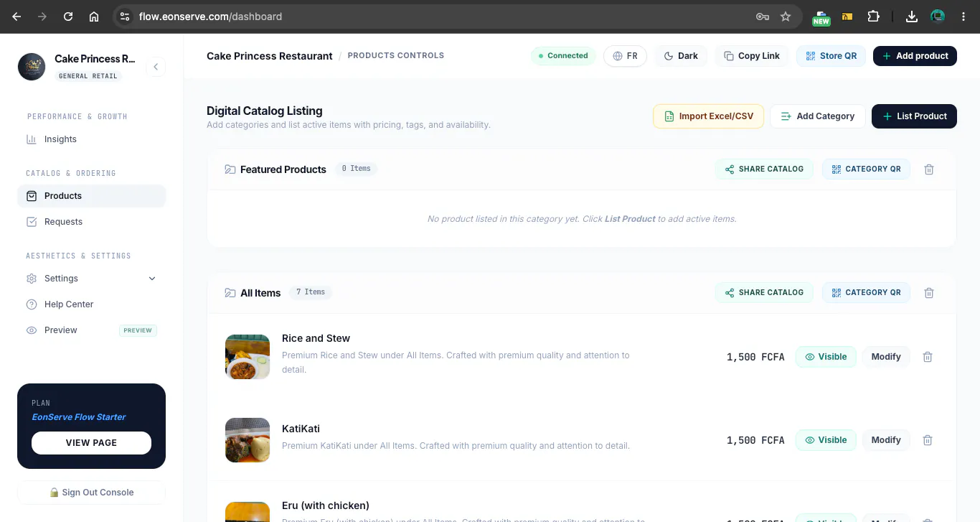Image resolution: width=980 pixels, height=522 pixels.
Task: Open Category QR for All Items
Action: (x=866, y=293)
